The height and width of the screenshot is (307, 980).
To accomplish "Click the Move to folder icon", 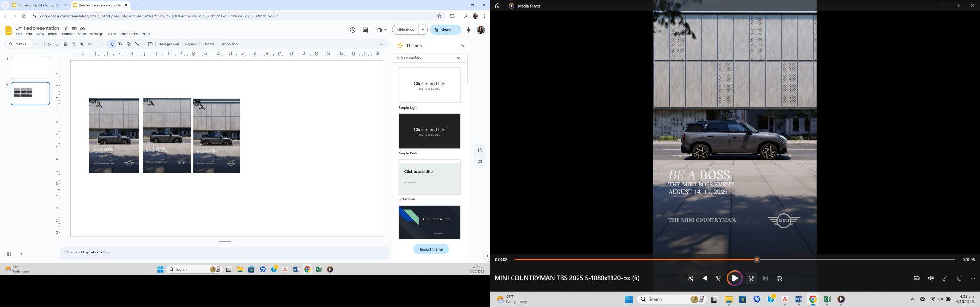I will point(74,28).
